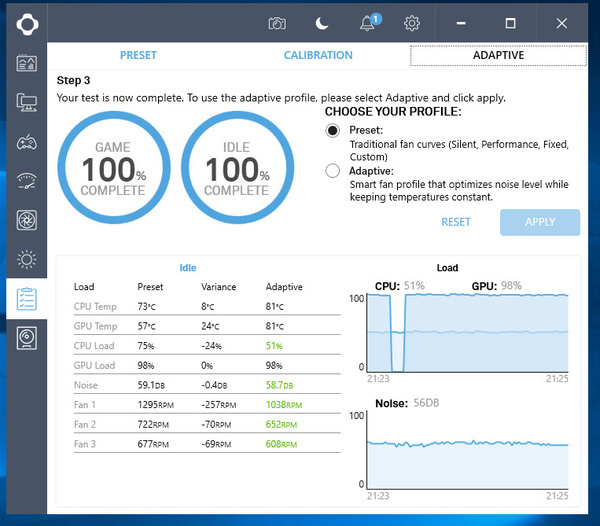Open the overclocking gauge sidebar icon
Image resolution: width=600 pixels, height=526 pixels.
coord(27,181)
